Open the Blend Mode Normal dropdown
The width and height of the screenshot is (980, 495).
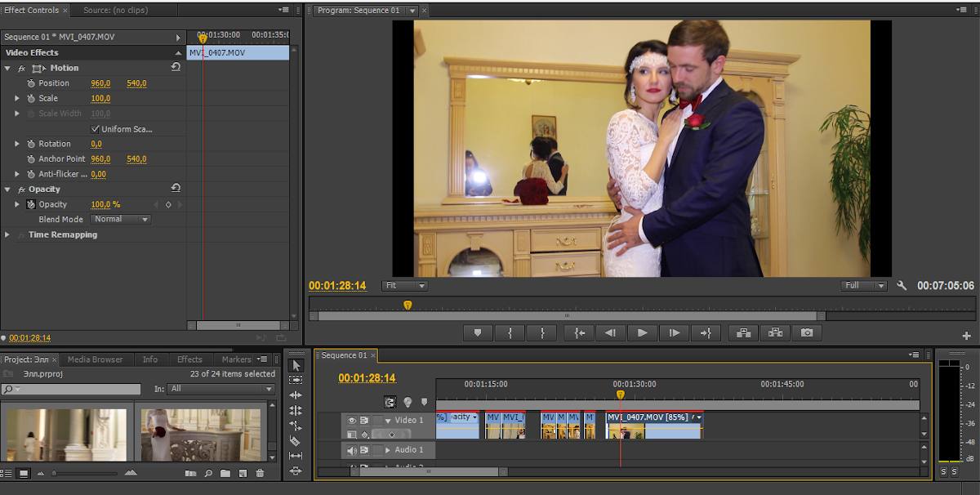[x=120, y=220]
